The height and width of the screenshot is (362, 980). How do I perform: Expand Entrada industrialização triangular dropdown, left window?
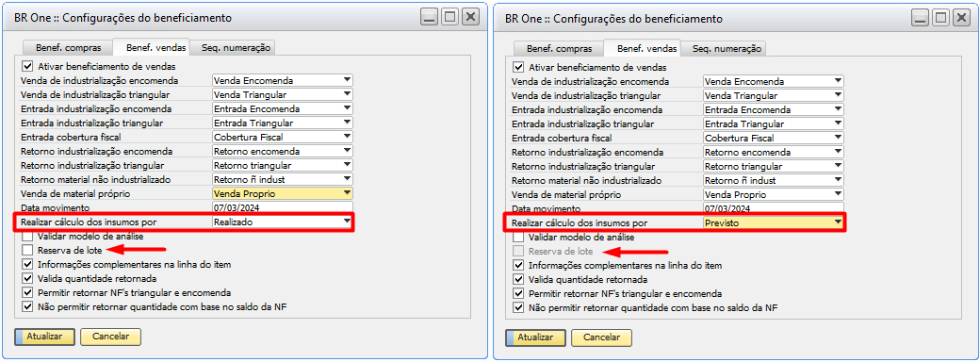(283, 123)
